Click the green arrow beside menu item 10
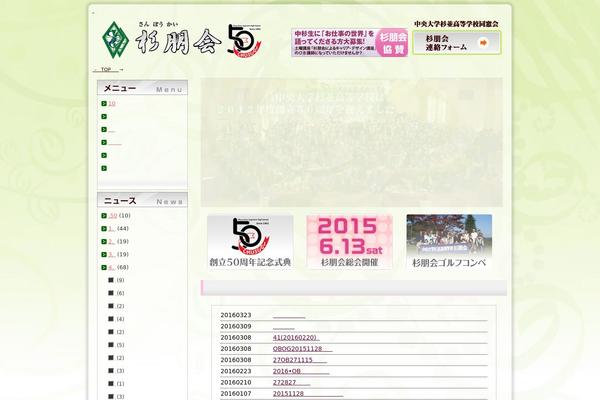The height and width of the screenshot is (400, 600). pyautogui.click(x=104, y=104)
